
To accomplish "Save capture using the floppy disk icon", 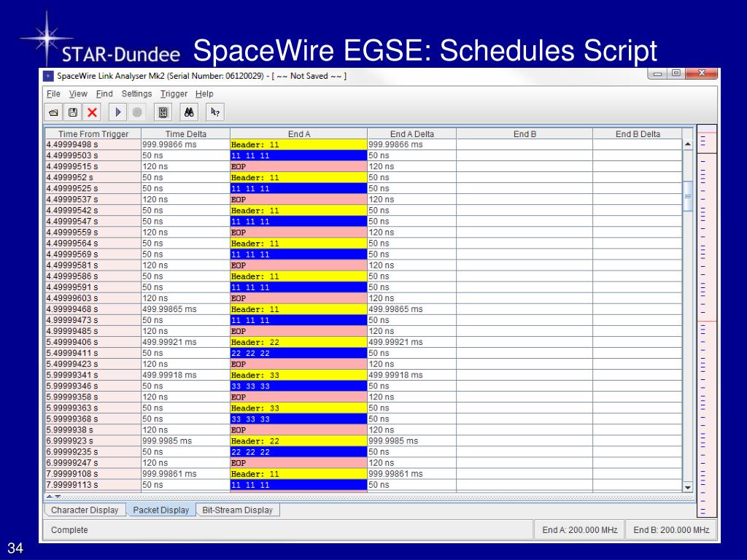I will pyautogui.click(x=73, y=112).
